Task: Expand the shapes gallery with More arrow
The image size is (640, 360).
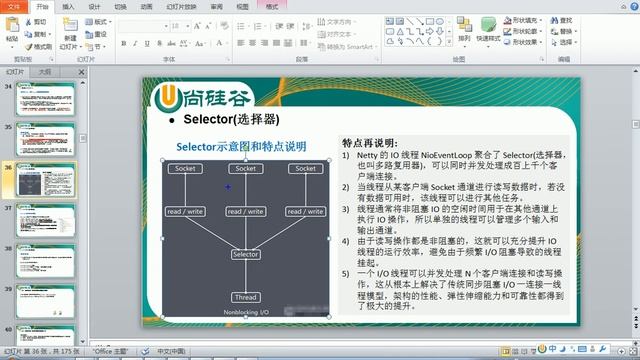Action: point(449,42)
